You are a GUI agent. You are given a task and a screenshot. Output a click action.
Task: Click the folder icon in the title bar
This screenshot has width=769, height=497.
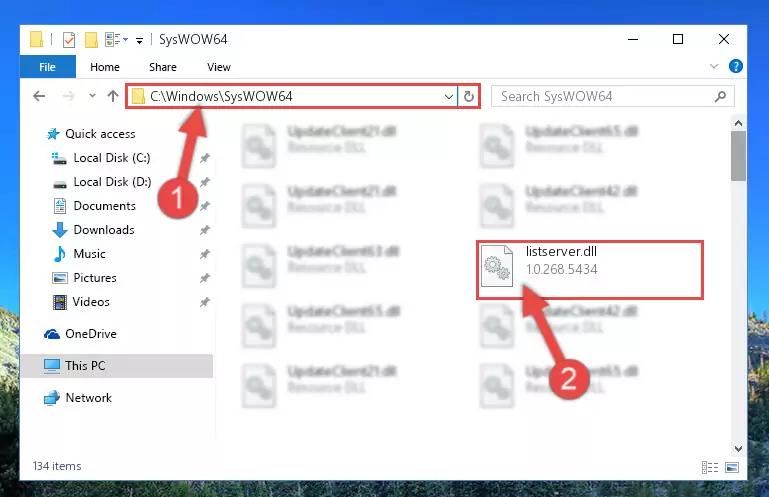tap(36, 39)
